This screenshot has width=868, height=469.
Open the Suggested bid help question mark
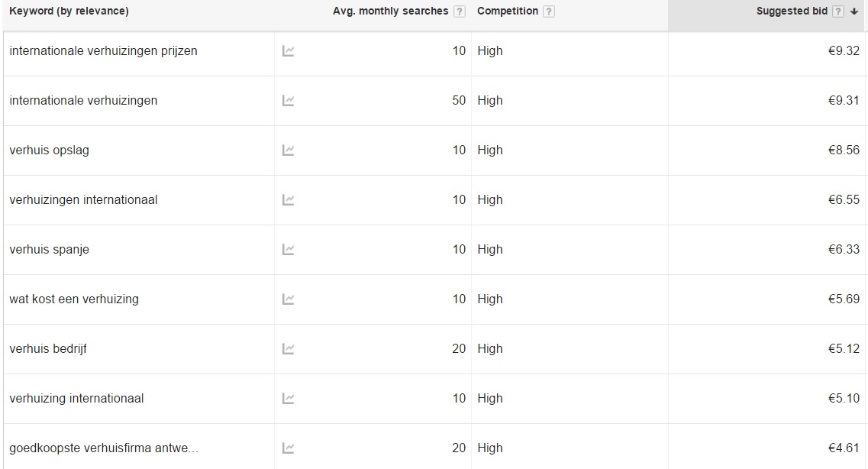(x=838, y=11)
